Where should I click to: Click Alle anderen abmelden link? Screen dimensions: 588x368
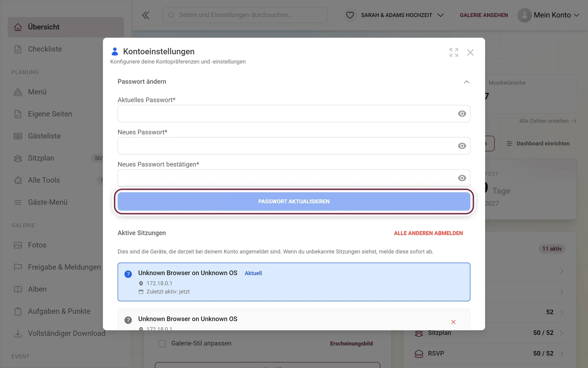428,233
